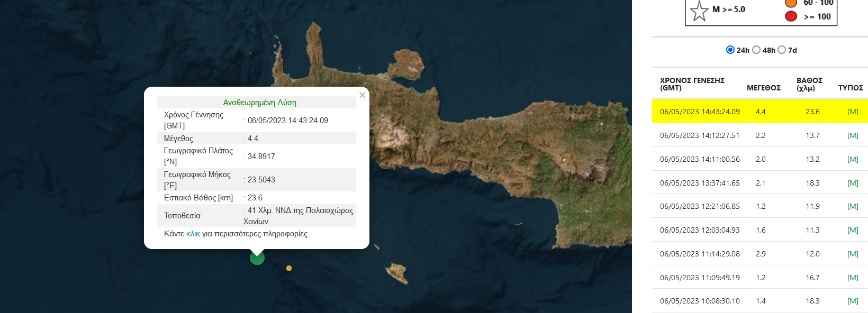Click the green earthquake marker on map
The image size is (868, 313).
click(257, 258)
